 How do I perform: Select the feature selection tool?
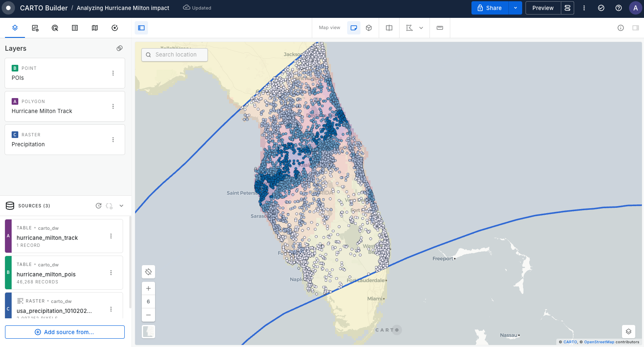[x=410, y=28]
